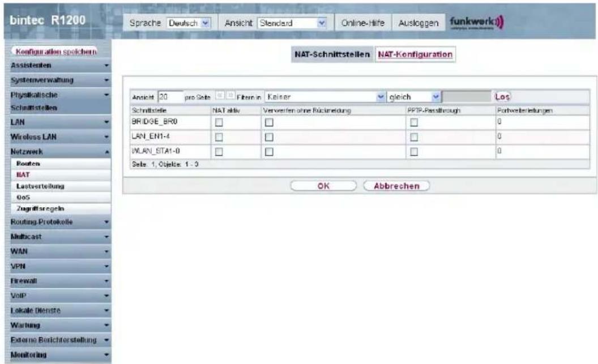Go to previous page arrow icon

click(x=220, y=96)
